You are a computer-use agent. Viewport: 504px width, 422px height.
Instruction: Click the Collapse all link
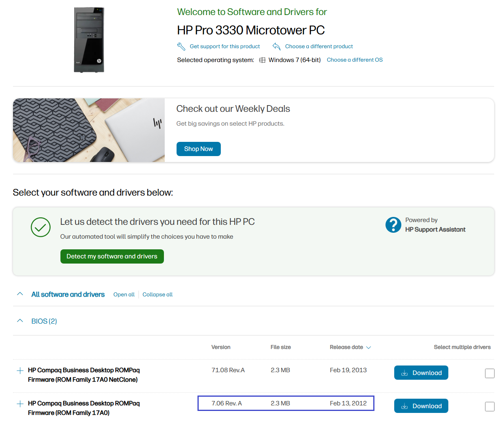(x=158, y=294)
